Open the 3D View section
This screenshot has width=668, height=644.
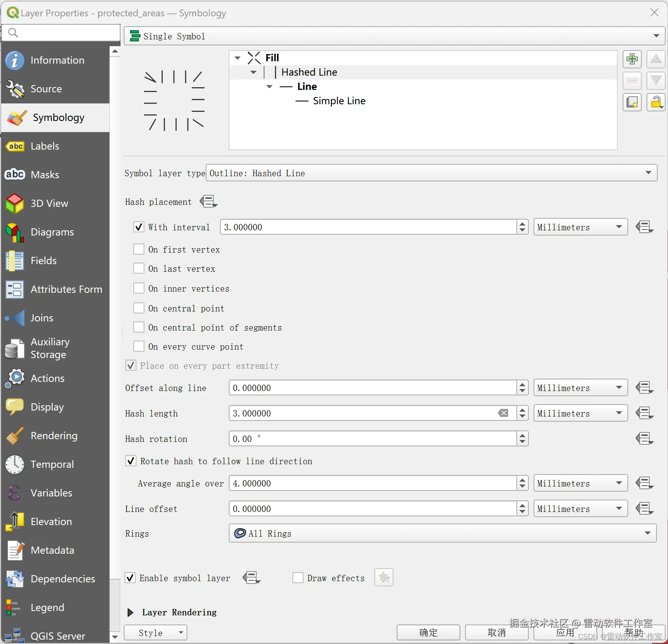pyautogui.click(x=55, y=203)
